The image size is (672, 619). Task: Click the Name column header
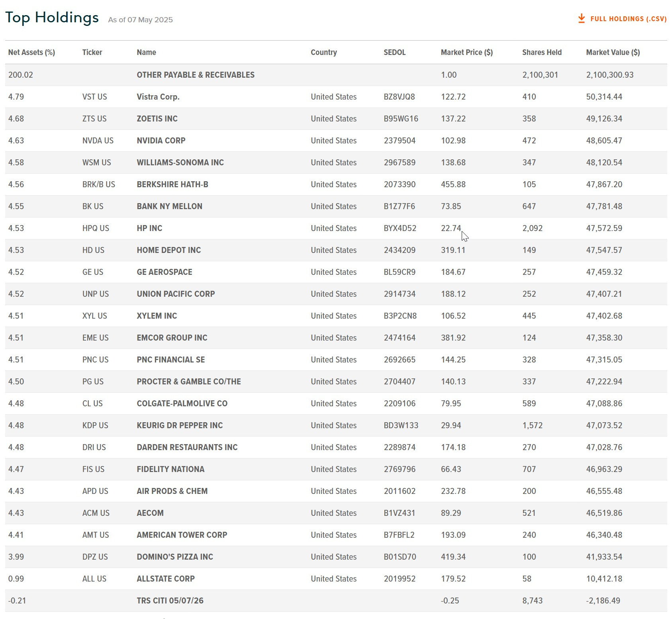point(146,52)
